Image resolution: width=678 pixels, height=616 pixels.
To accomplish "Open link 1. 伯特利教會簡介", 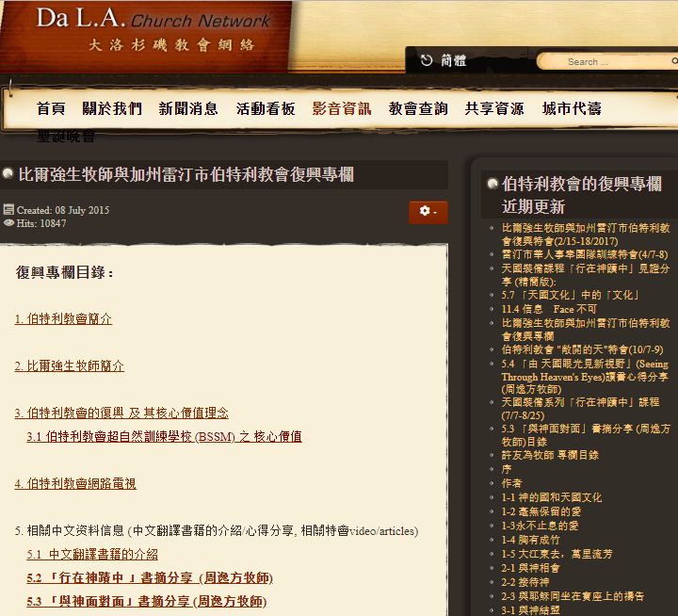I will 63,319.
